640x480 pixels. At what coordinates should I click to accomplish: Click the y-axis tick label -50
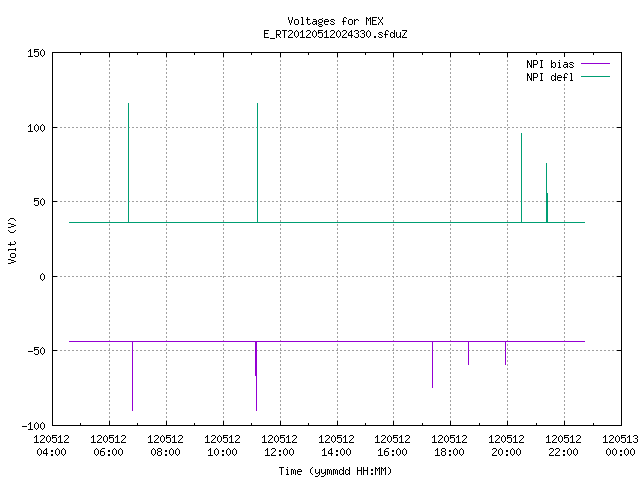(36, 351)
